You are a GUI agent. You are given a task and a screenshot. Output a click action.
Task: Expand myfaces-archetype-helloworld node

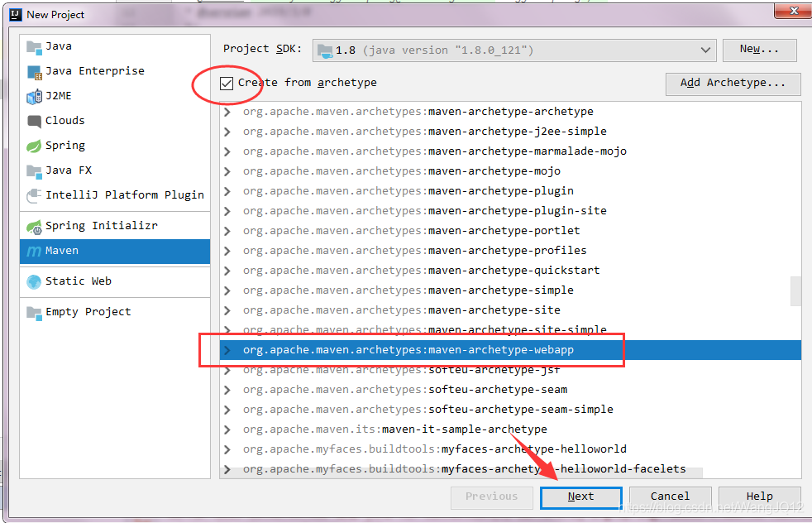227,449
